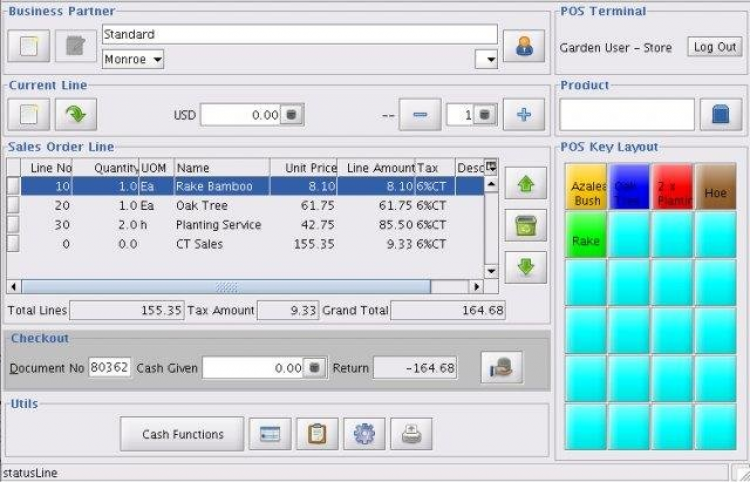Image resolution: width=750 pixels, height=482 pixels.
Task: Click the Cash Given input field
Action: 252,368
